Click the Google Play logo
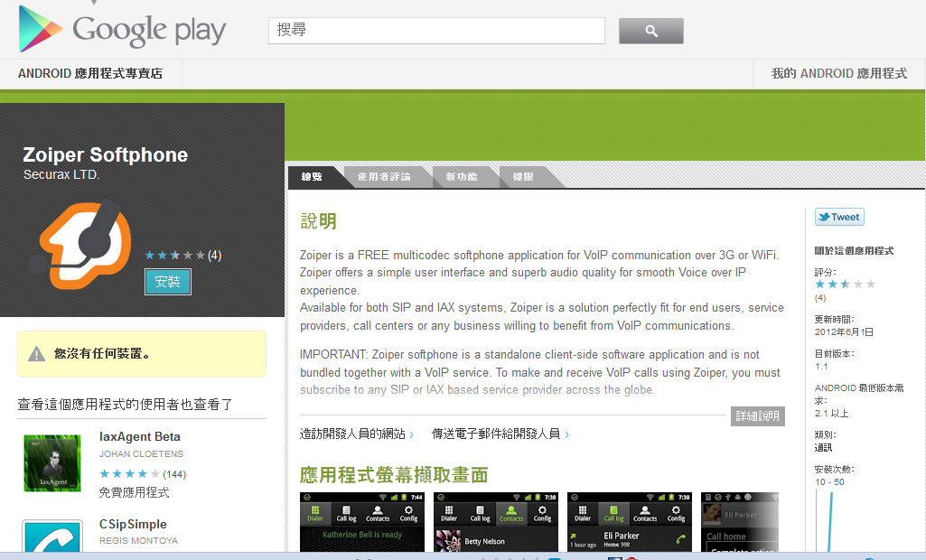Screen dimensions: 926x560 [122, 29]
